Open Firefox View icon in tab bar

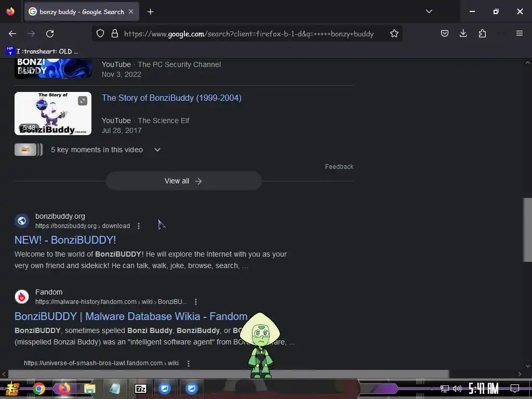[10, 11]
